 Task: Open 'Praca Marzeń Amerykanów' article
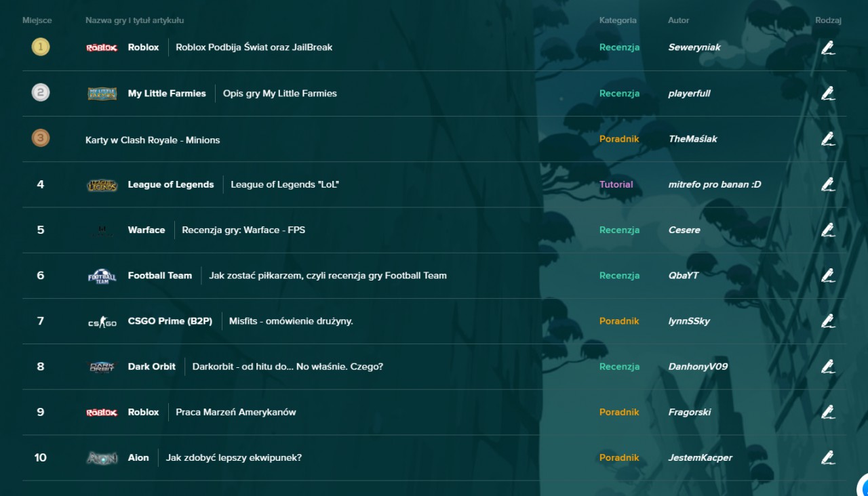(236, 412)
